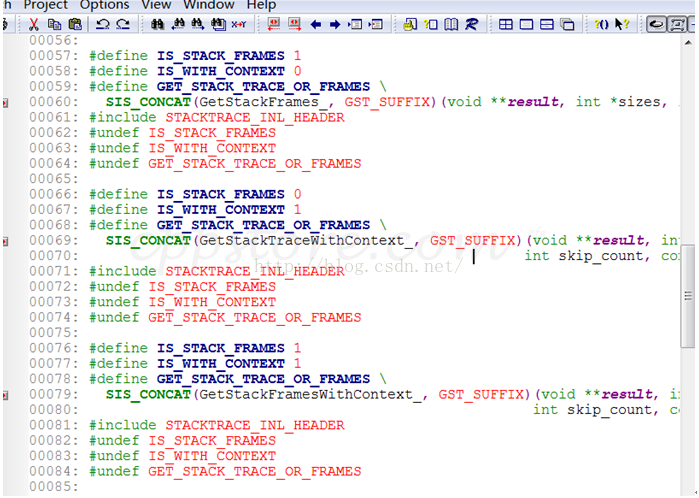699x498 pixels.
Task: Redo the last undone edit
Action: 122,24
